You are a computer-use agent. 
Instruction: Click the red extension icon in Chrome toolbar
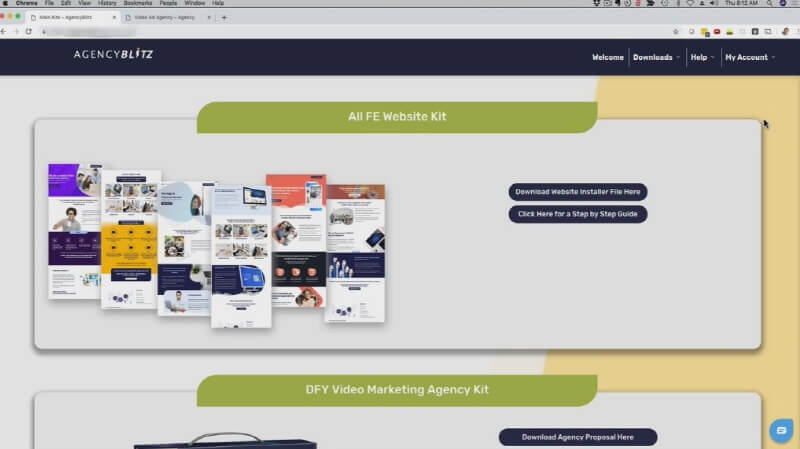click(x=717, y=32)
